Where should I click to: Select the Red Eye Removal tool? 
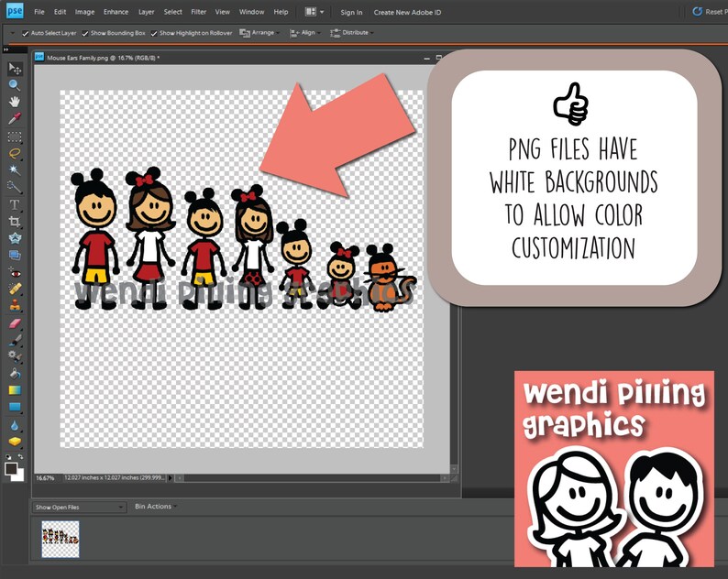click(15, 273)
